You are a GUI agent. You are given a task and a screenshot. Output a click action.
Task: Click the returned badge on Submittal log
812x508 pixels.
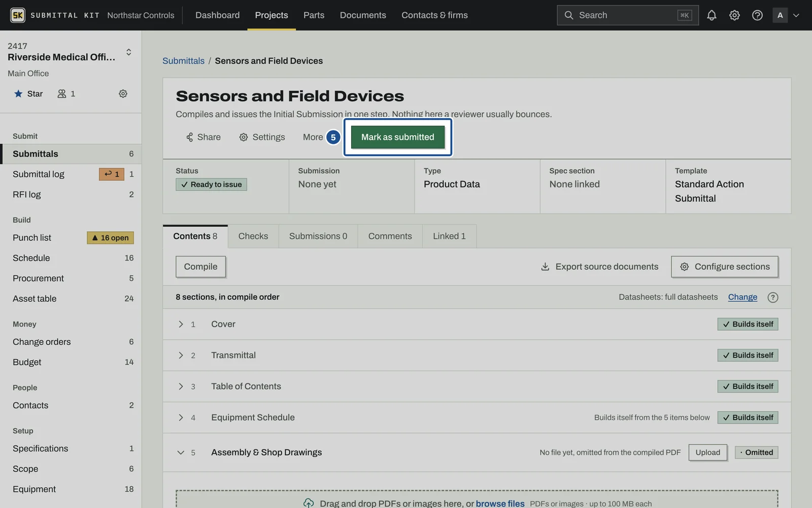point(112,174)
